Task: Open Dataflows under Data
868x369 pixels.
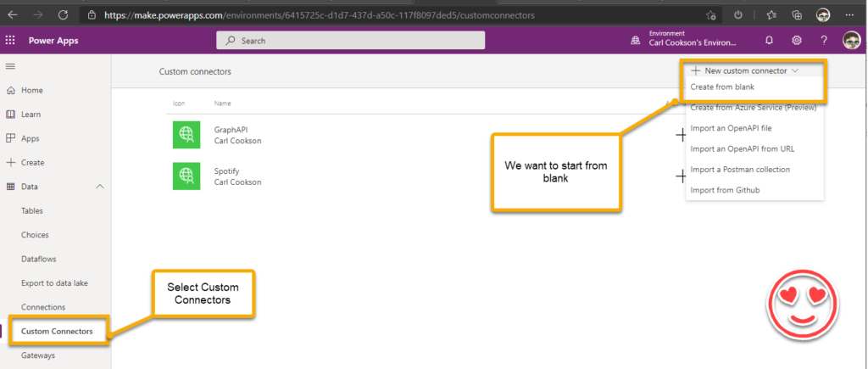Action: pos(39,259)
